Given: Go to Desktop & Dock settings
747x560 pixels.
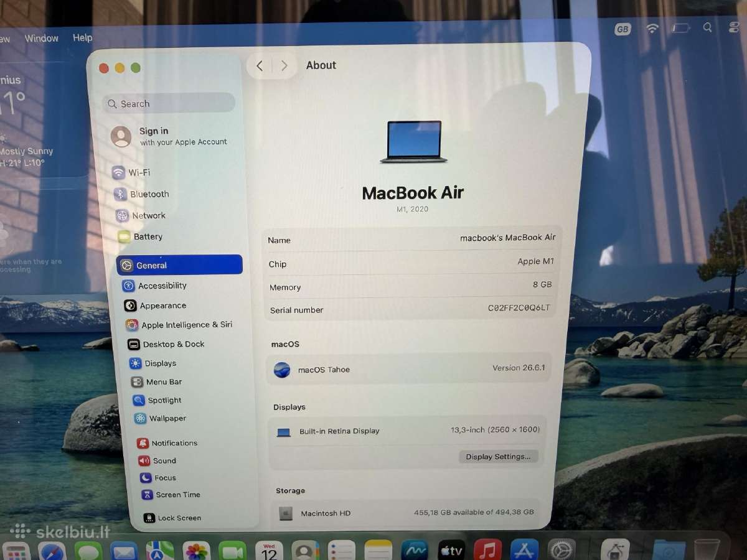Looking at the screenshot, I should coord(166,344).
